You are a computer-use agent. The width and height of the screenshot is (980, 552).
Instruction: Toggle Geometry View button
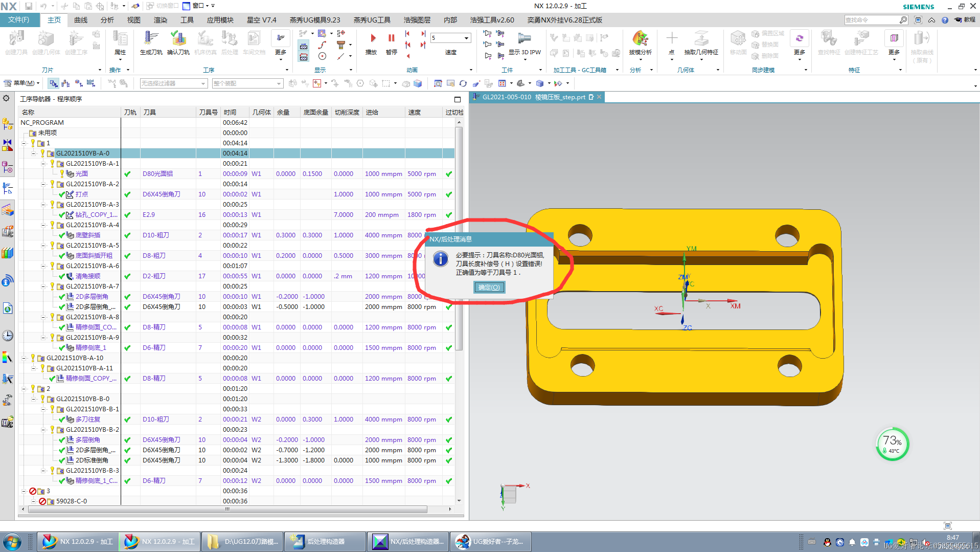coord(78,83)
